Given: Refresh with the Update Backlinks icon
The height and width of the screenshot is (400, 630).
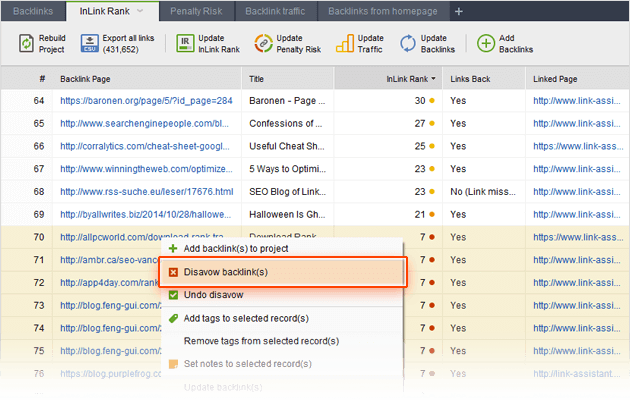Looking at the screenshot, I should (409, 42).
